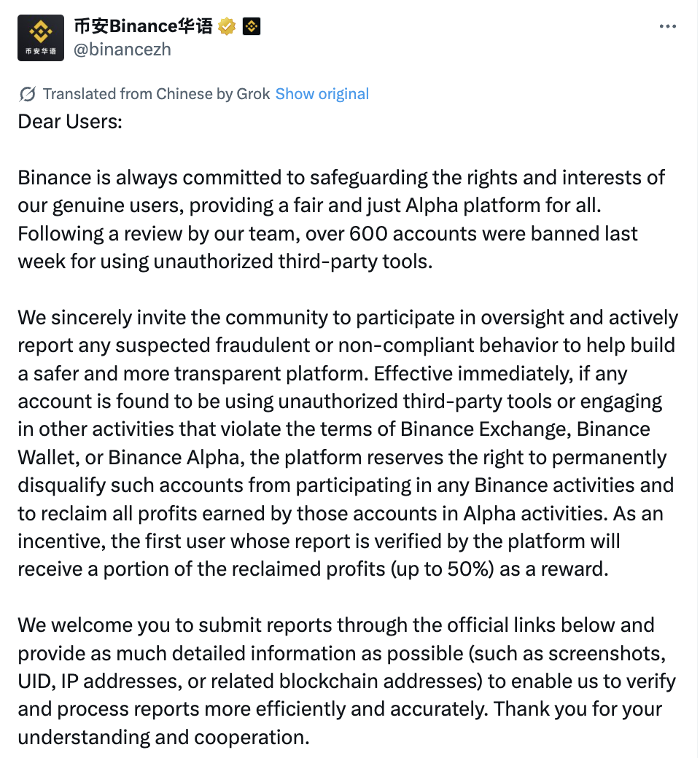The height and width of the screenshot is (758, 700).
Task: Open the @binancezh handle
Action: tap(122, 50)
